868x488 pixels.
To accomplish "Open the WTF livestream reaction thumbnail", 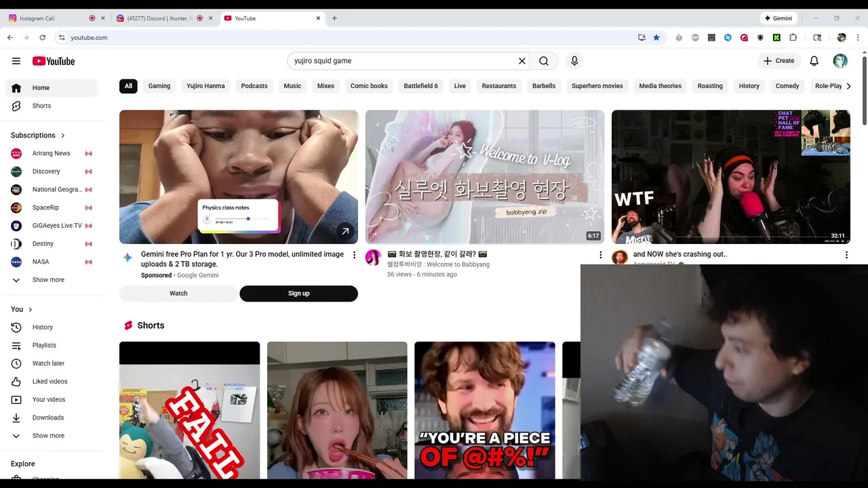I will pos(731,177).
